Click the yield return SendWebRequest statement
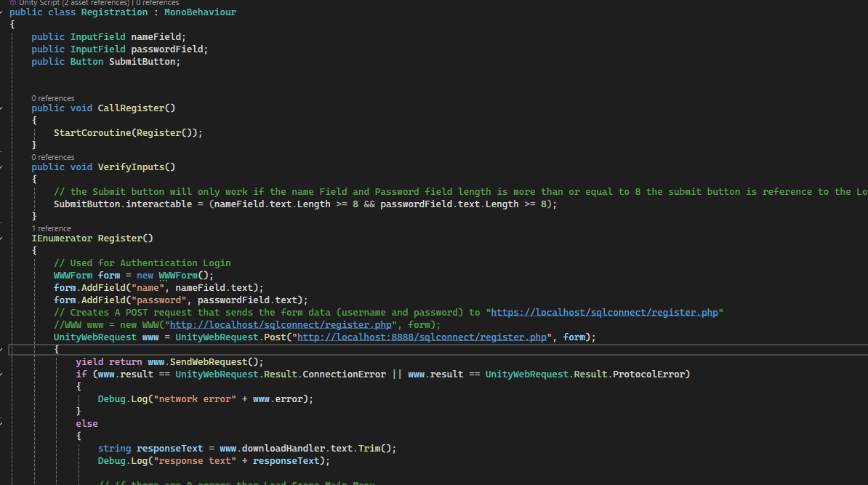 [x=171, y=361]
